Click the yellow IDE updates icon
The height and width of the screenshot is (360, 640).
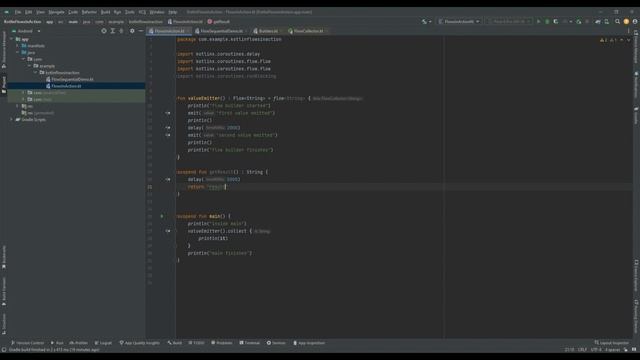(626, 22)
